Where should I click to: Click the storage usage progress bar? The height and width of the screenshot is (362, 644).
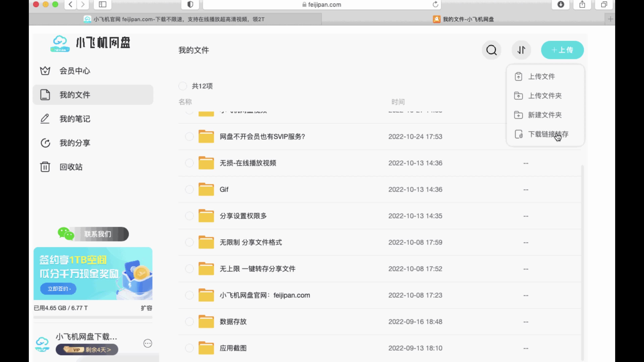[x=93, y=317]
